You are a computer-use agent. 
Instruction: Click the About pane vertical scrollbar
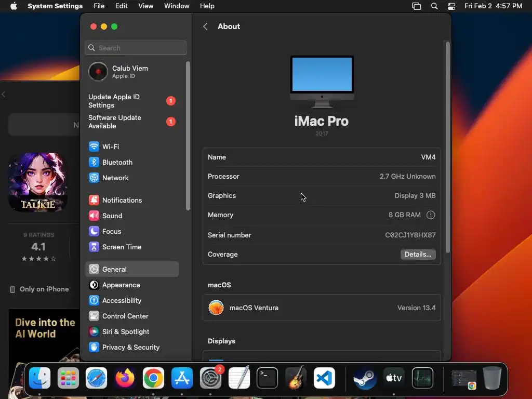448,147
